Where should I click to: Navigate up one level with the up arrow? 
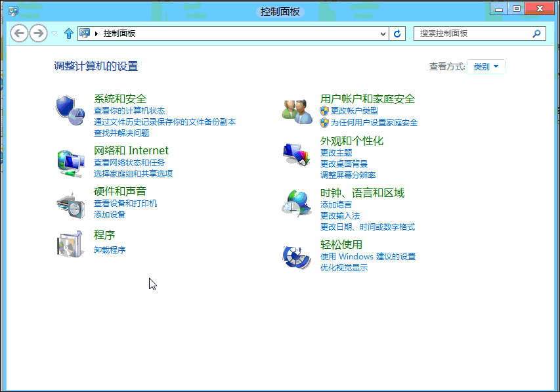click(68, 33)
